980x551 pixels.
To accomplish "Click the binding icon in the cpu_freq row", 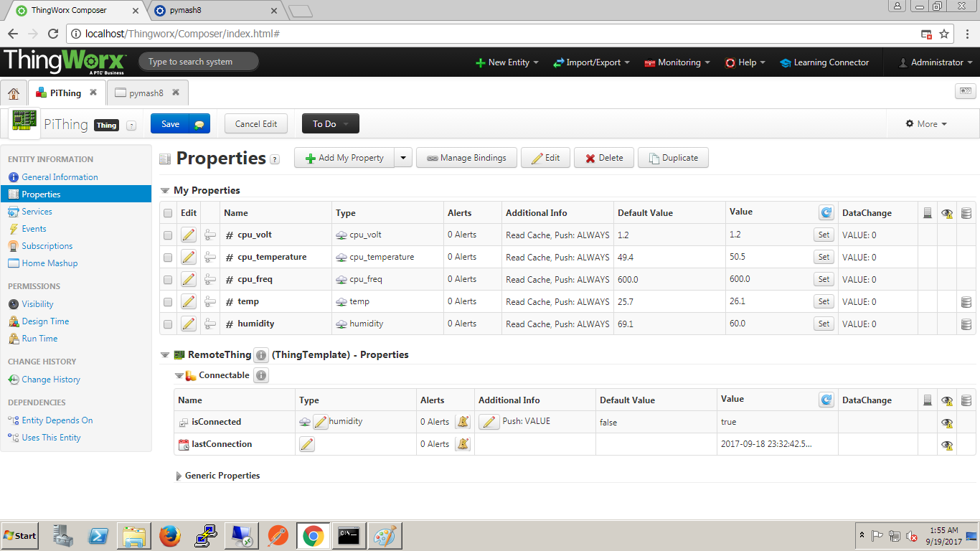I will pos(210,279).
